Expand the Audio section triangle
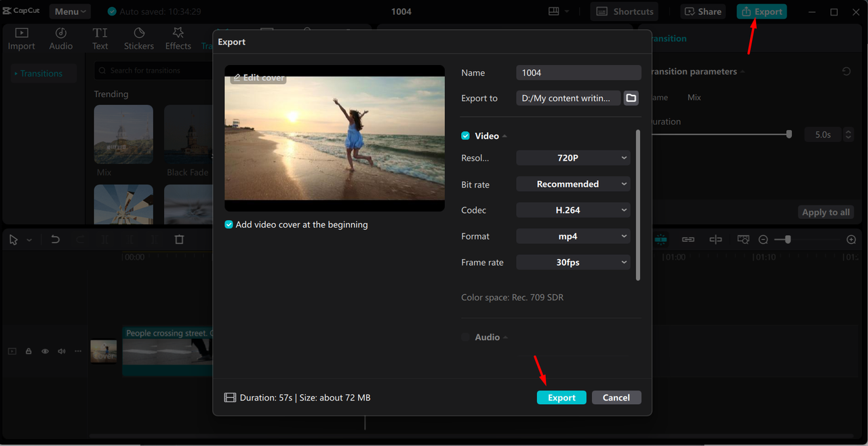Image resolution: width=868 pixels, height=446 pixels. coord(506,338)
